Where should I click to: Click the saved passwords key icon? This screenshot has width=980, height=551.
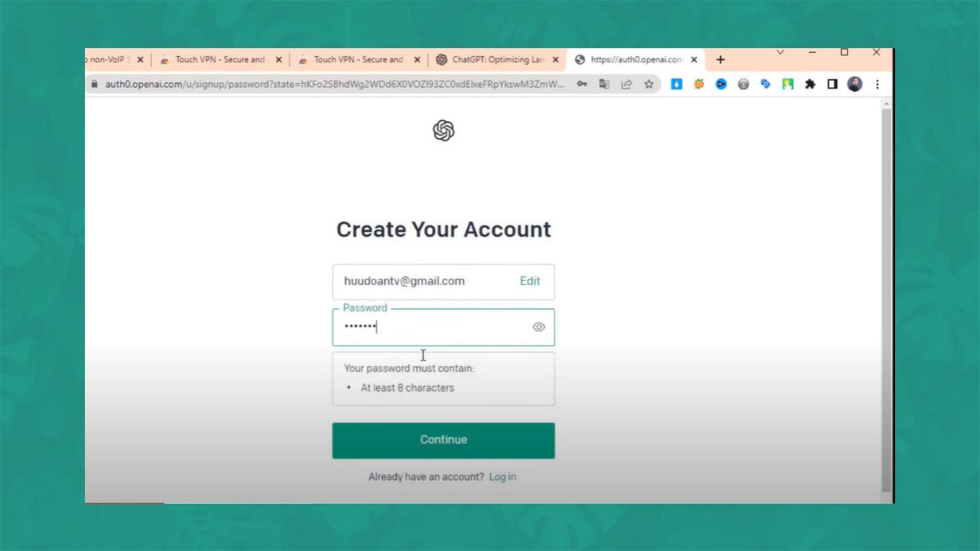(581, 84)
